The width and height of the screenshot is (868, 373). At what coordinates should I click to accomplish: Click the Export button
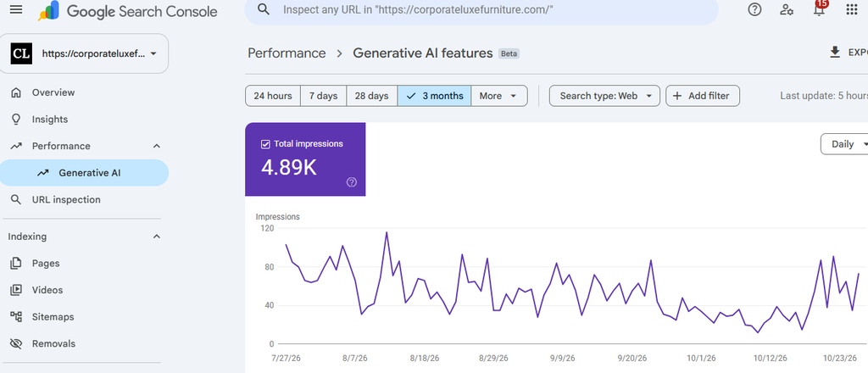tap(848, 53)
